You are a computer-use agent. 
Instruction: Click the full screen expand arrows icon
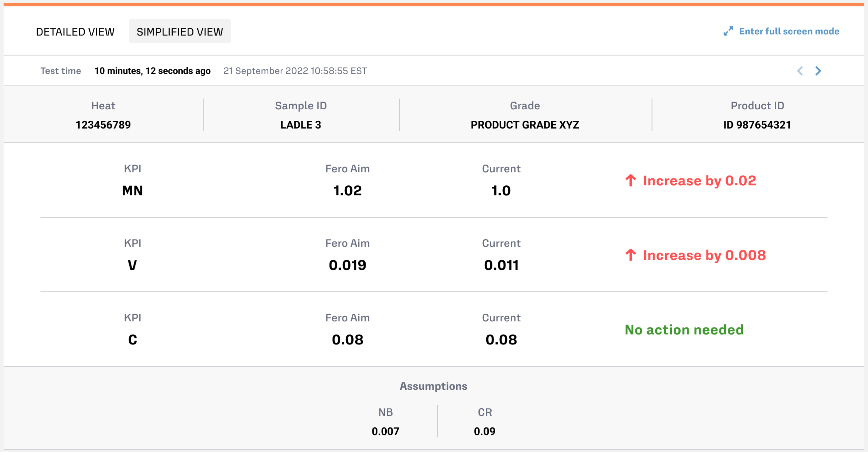tap(728, 31)
